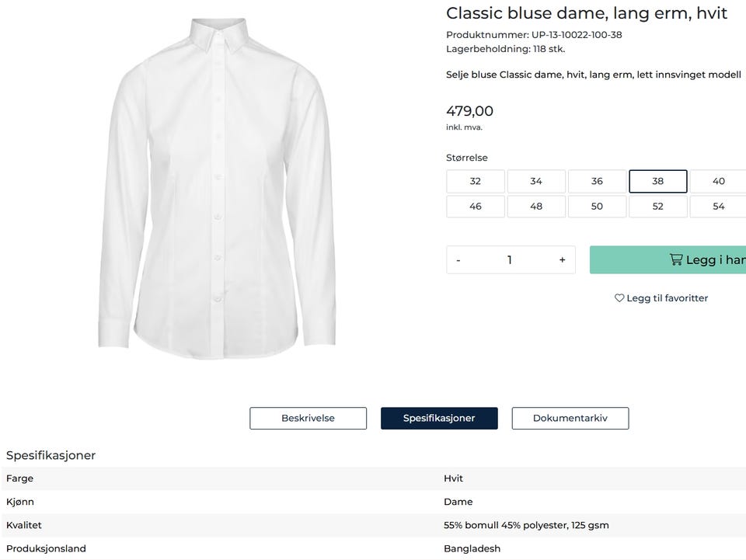Select size 36
746x560 pixels.
pos(597,181)
